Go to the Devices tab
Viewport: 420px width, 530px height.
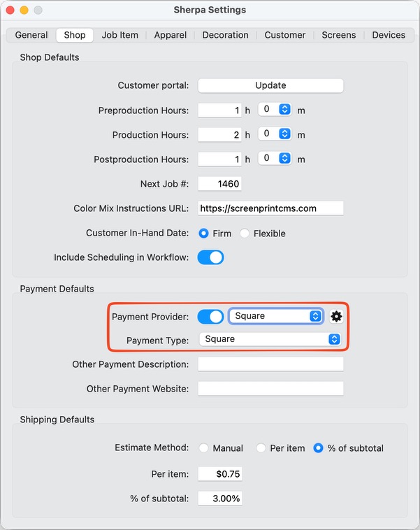coord(389,35)
